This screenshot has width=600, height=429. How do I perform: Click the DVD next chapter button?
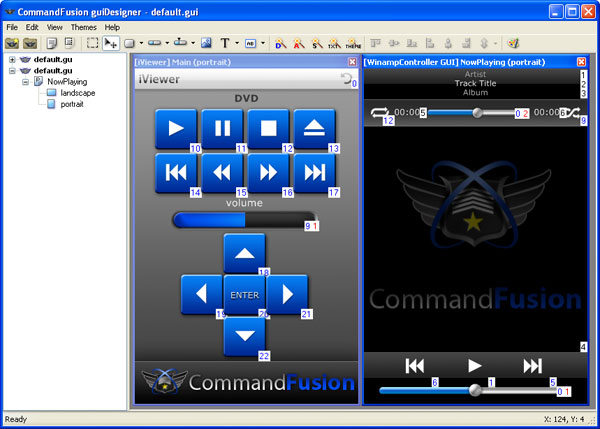click(x=315, y=173)
